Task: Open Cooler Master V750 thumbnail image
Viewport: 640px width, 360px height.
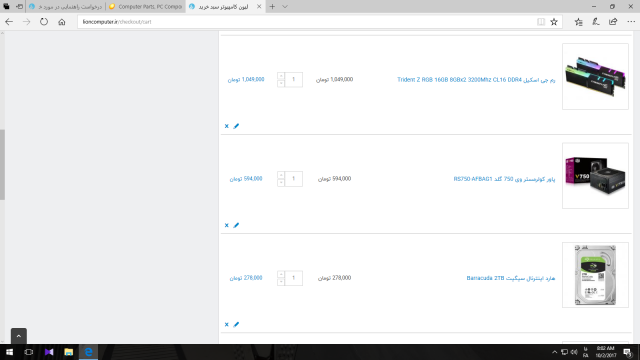Action: pyautogui.click(x=596, y=176)
